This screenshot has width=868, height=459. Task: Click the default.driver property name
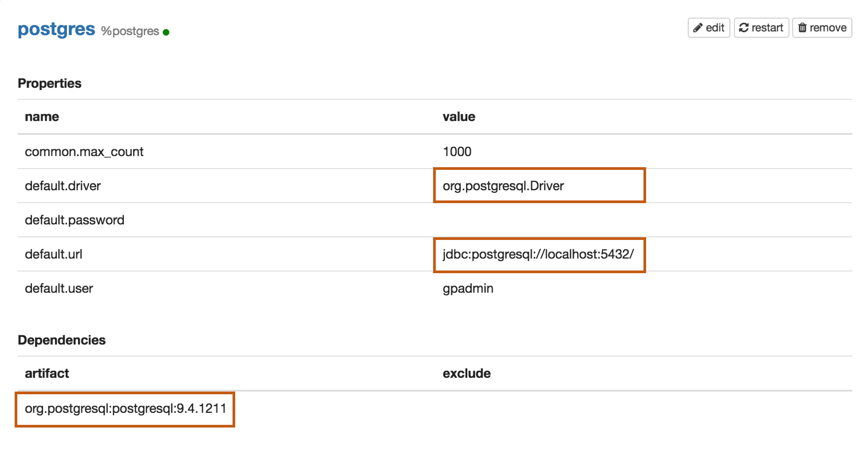pos(63,186)
